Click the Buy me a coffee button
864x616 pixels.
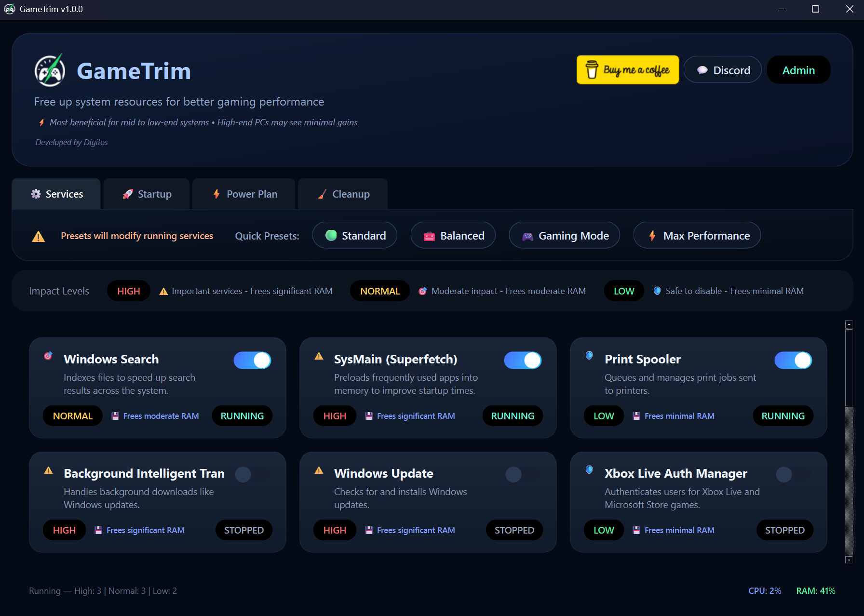point(628,70)
